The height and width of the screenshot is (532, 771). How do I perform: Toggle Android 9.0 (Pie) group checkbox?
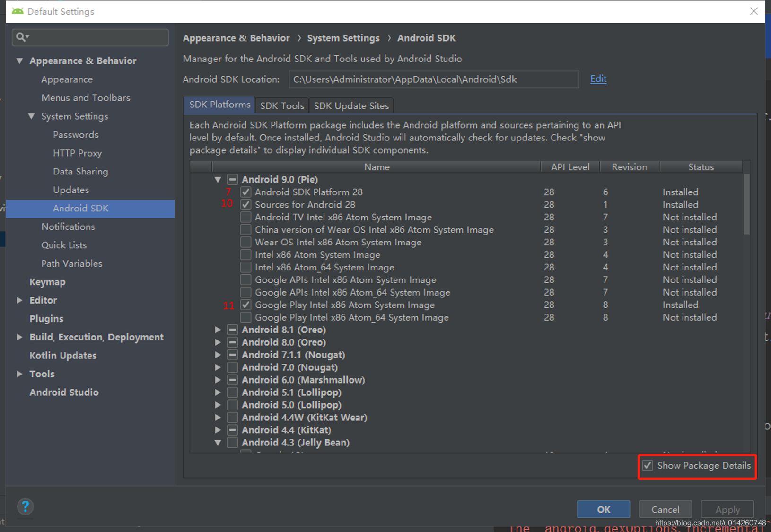click(232, 180)
